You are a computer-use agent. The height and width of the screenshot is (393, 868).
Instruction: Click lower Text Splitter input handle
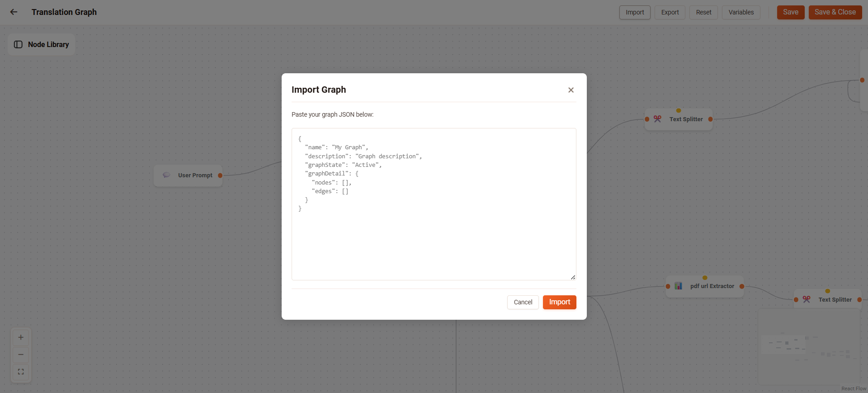(796, 300)
